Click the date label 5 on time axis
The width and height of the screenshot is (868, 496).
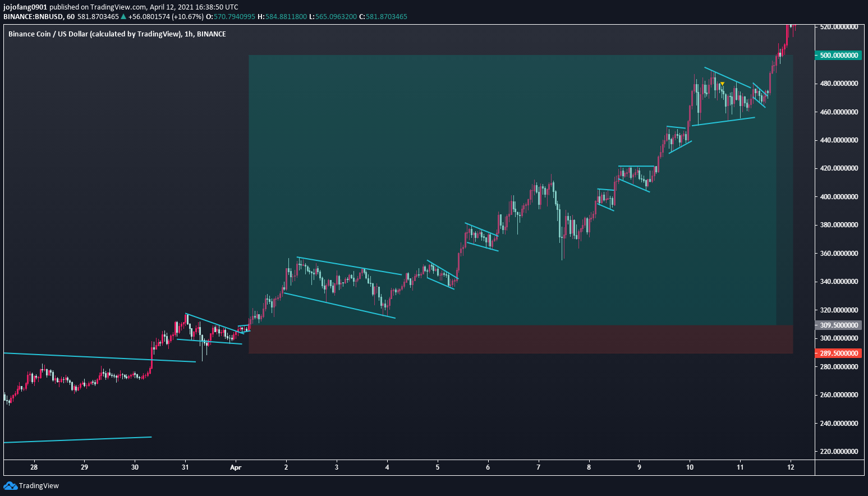pyautogui.click(x=438, y=467)
